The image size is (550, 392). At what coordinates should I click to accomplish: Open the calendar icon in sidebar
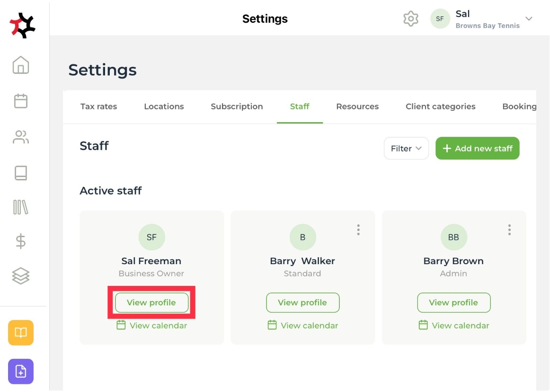[21, 101]
